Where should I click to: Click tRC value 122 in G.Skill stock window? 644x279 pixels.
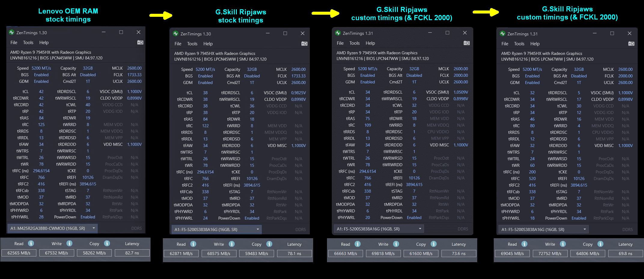tap(205, 126)
